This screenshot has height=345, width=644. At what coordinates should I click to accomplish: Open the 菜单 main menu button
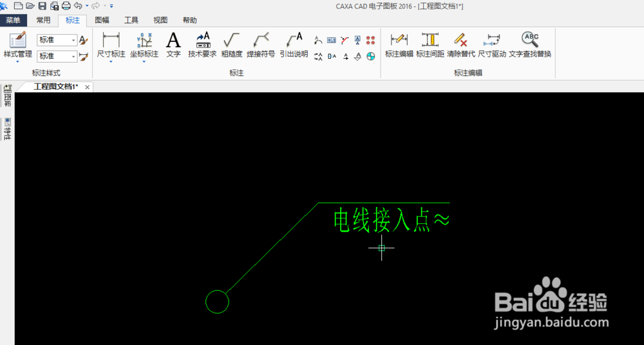click(13, 20)
